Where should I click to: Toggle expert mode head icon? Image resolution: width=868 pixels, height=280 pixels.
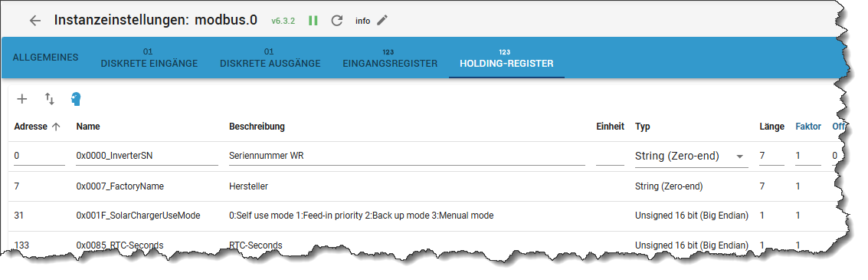point(77,99)
